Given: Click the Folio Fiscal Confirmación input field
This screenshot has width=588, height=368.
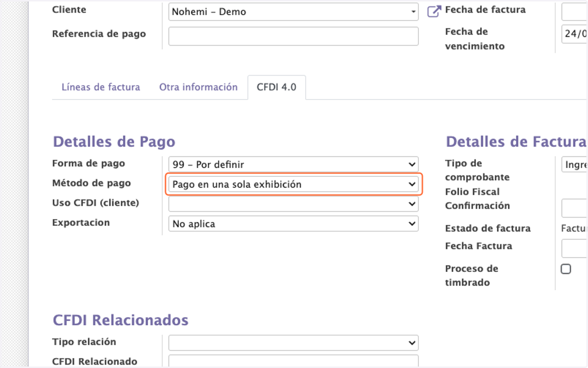Looking at the screenshot, I should click(x=574, y=208).
